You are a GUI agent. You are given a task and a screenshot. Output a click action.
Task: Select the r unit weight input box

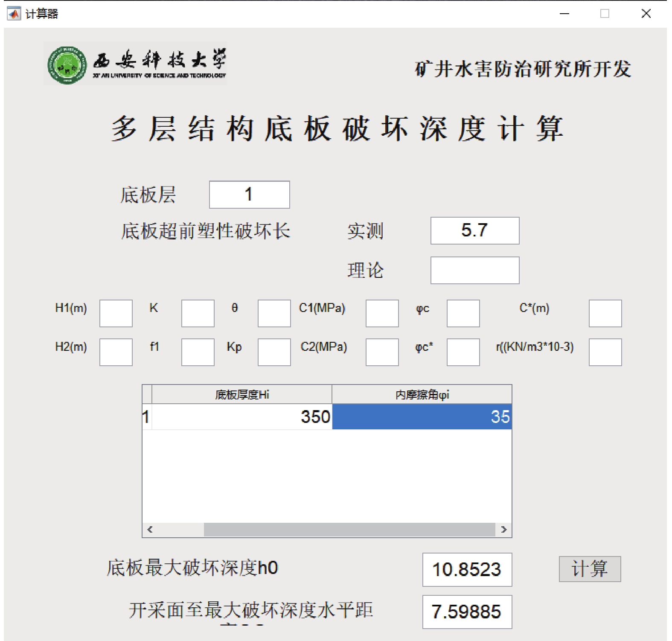(x=605, y=352)
